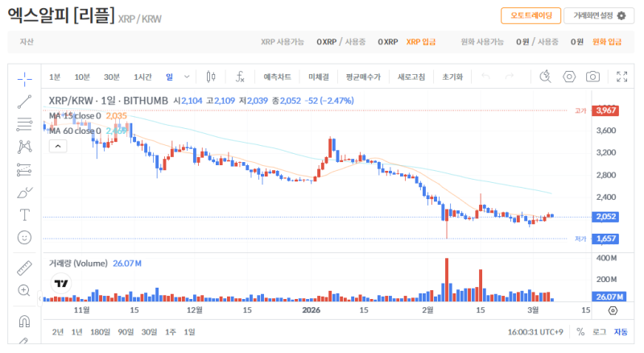The height and width of the screenshot is (353, 644).
Task: Click the TradingView logo on volume pane
Action: [61, 284]
